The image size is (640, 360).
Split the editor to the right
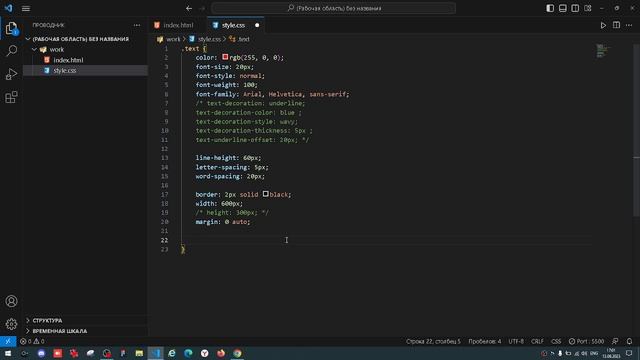(616, 25)
